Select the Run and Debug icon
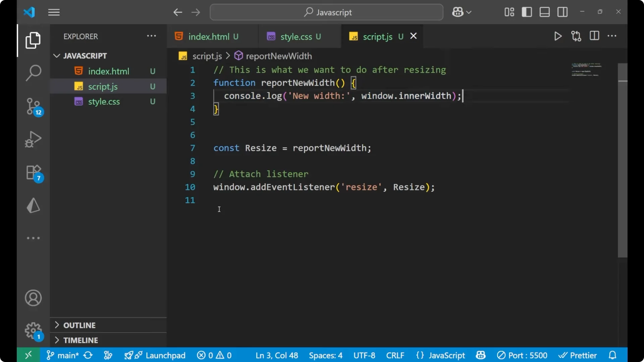The image size is (644, 362). pyautogui.click(x=33, y=139)
